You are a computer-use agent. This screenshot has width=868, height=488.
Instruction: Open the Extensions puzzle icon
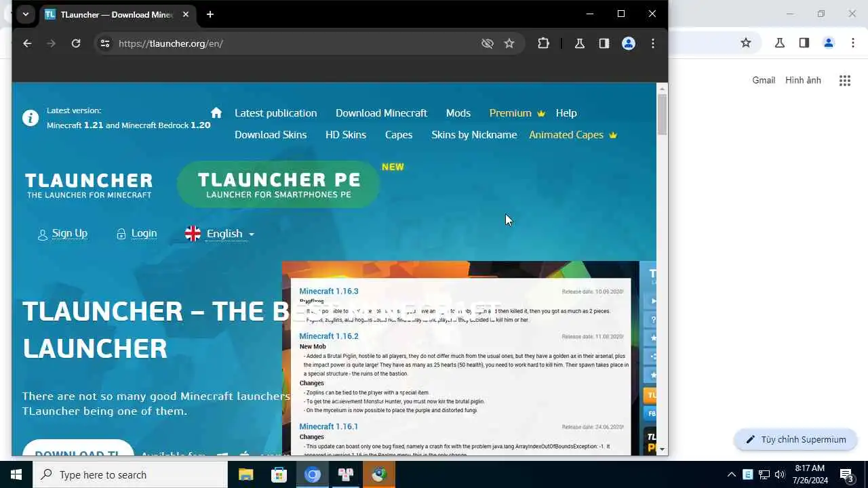coord(543,43)
